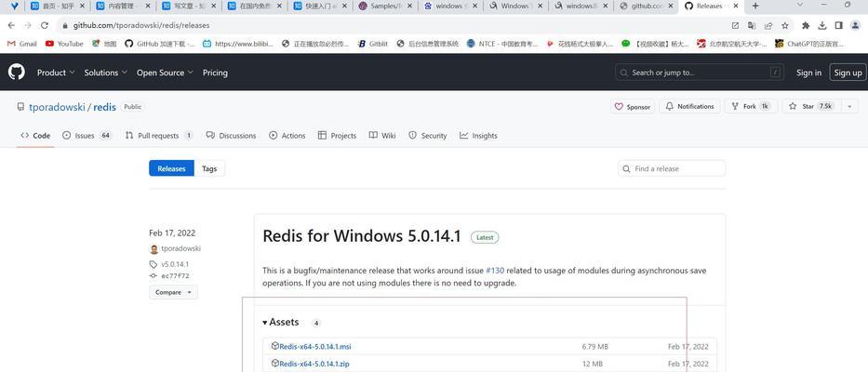Screen dimensions: 868x372
Task: Open ChatGPT bookmark
Action: [x=809, y=44]
